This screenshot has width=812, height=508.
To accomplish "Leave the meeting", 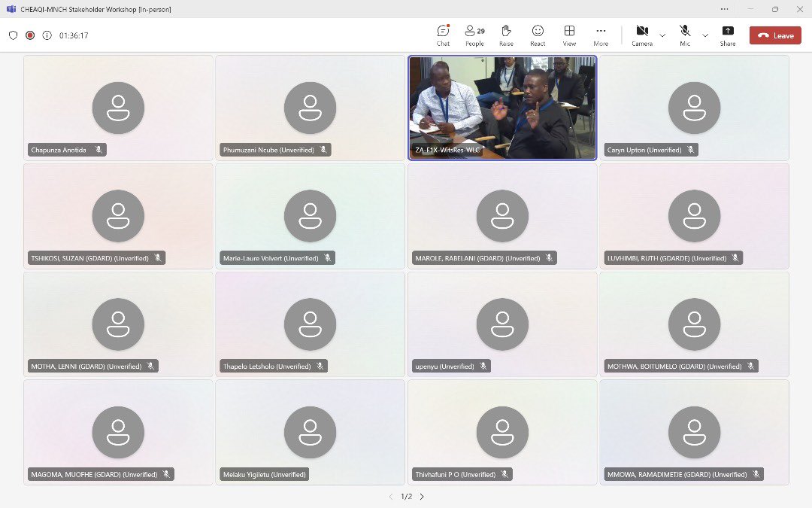I will point(775,36).
